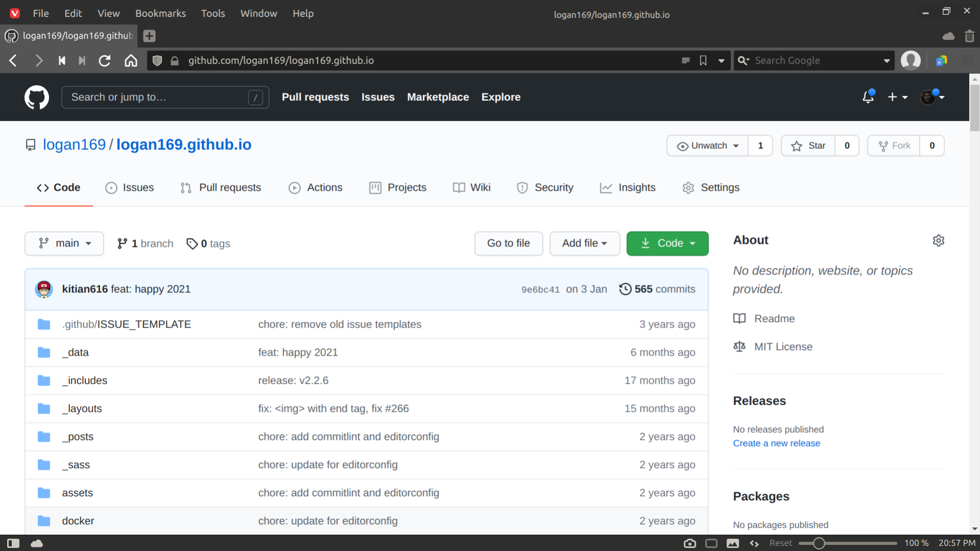Open the notifications bell
This screenshot has height=551, width=980.
[x=868, y=97]
